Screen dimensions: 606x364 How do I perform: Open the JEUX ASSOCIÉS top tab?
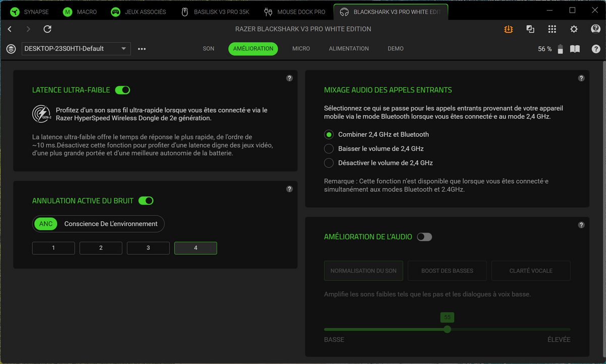tap(139, 12)
